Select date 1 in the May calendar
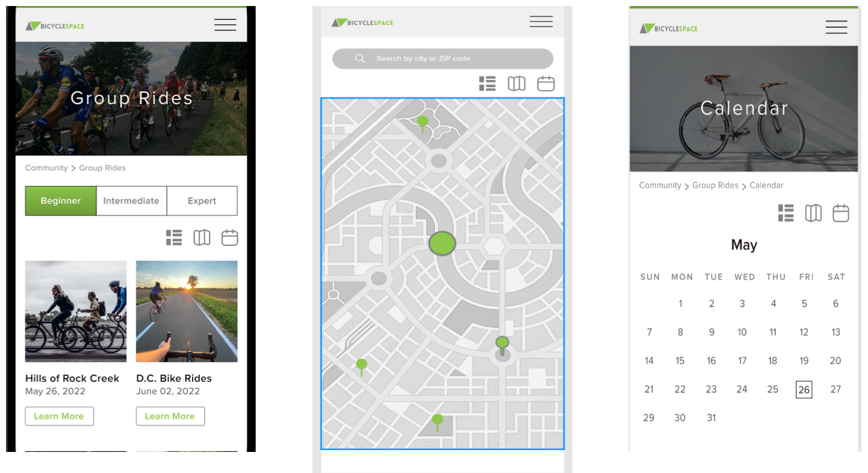This screenshot has height=473, width=868. click(680, 304)
